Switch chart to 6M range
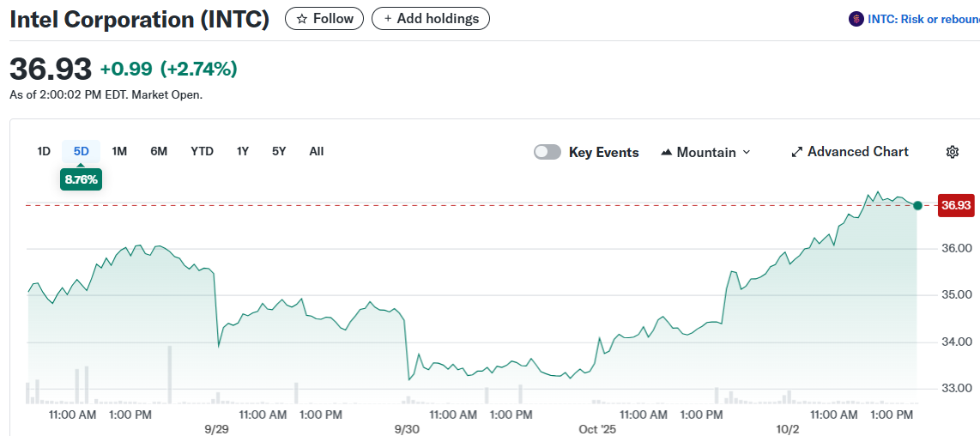Image resolution: width=980 pixels, height=436 pixels. 159,151
